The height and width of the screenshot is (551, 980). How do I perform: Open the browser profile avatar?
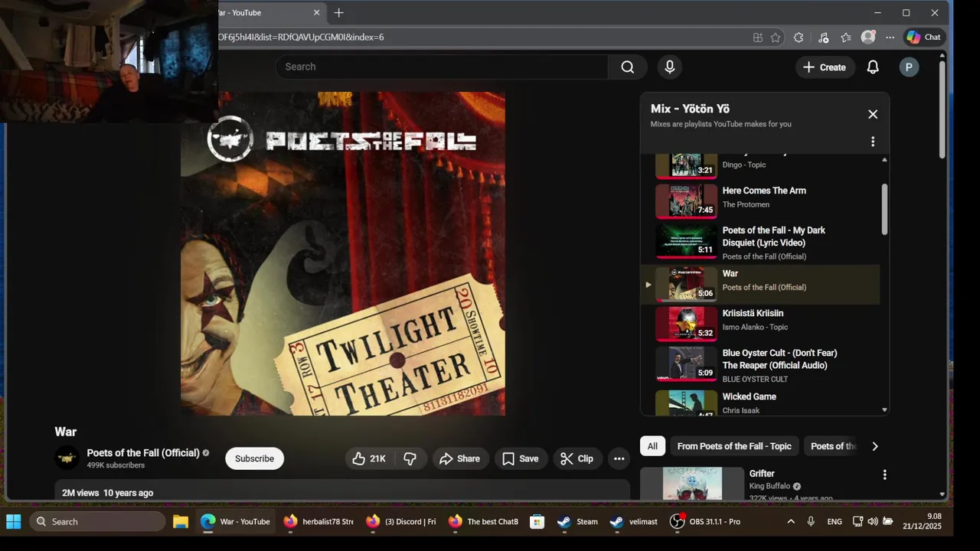[868, 37]
